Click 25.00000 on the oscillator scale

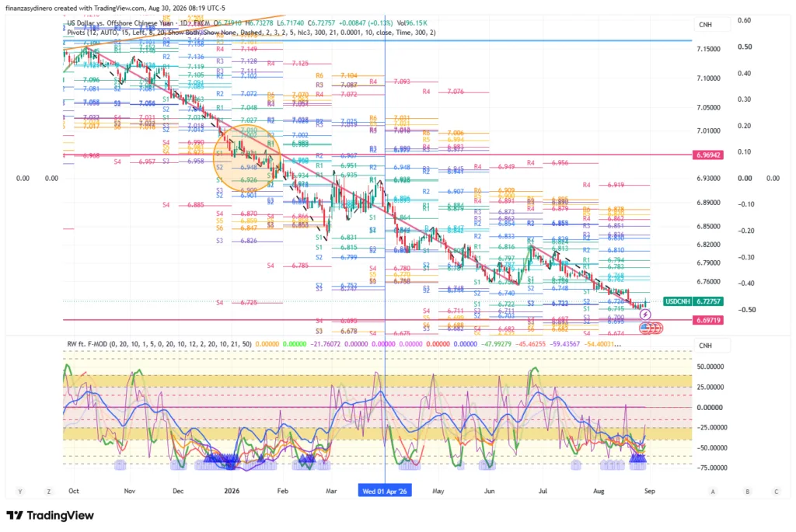pyautogui.click(x=709, y=387)
